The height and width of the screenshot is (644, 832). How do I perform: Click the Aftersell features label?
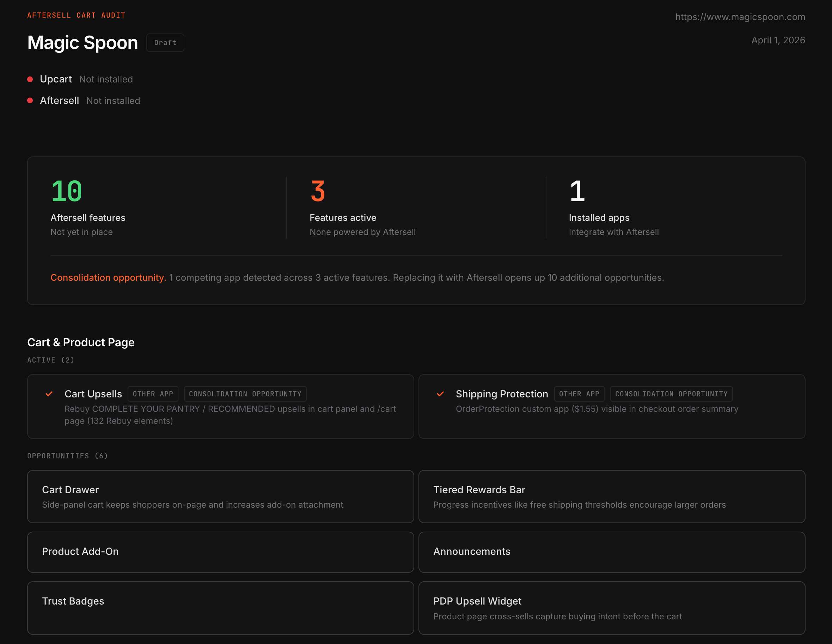tap(88, 218)
